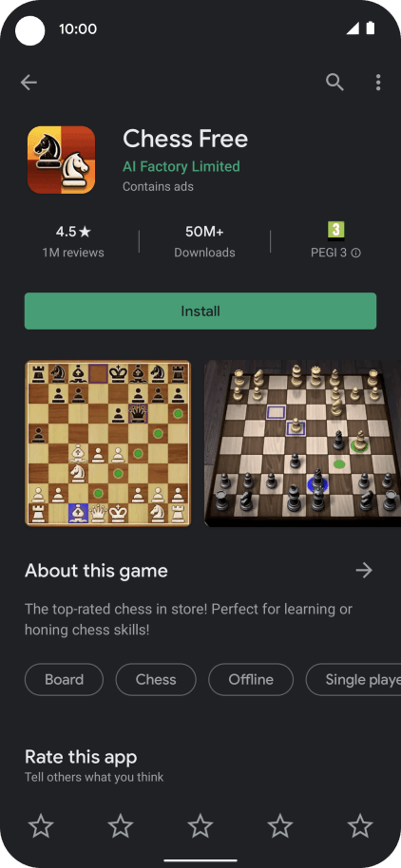Screen dimensions: 401x868
Task: Rate the app one star
Action: 41,826
